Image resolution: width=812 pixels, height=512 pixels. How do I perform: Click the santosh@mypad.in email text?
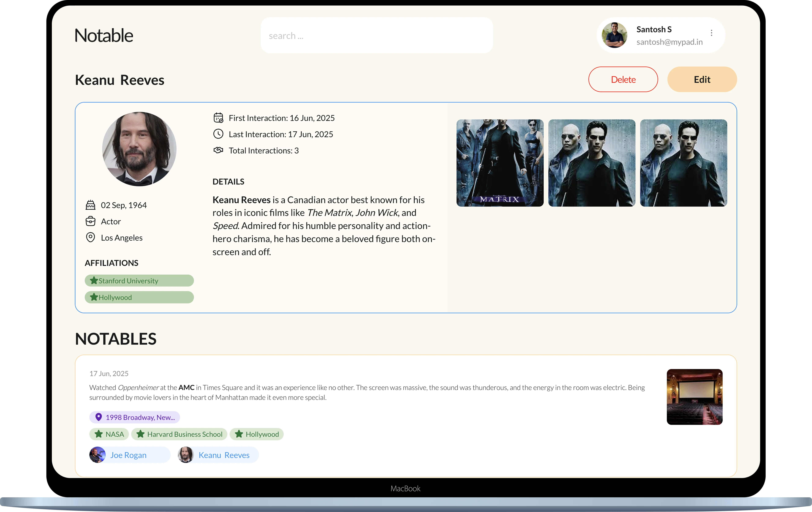tap(669, 42)
